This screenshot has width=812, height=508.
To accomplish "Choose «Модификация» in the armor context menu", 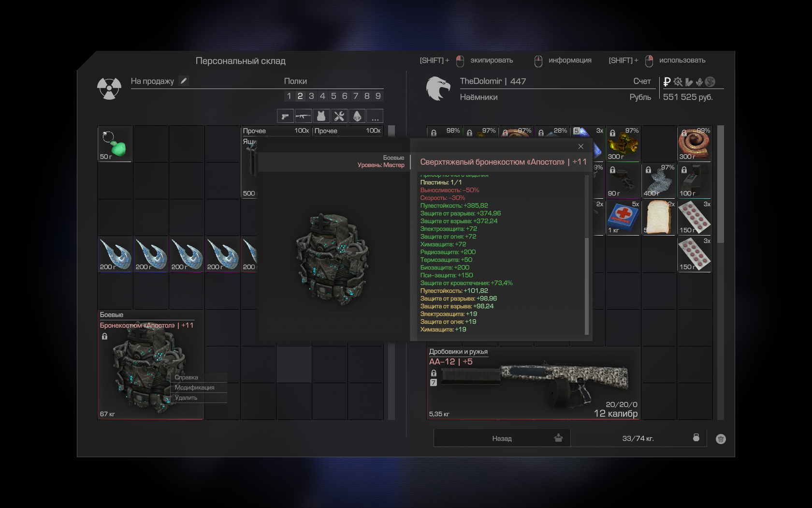I will click(x=199, y=388).
